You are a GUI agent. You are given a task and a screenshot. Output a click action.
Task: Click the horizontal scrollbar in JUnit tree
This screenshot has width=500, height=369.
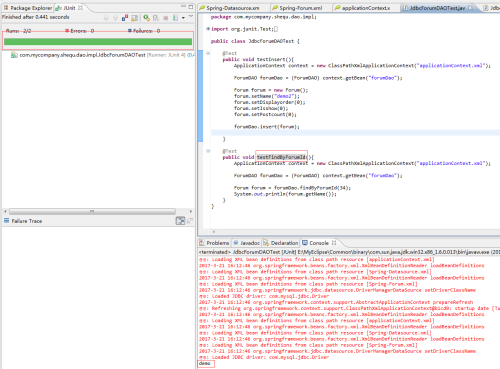pyautogui.click(x=92, y=211)
